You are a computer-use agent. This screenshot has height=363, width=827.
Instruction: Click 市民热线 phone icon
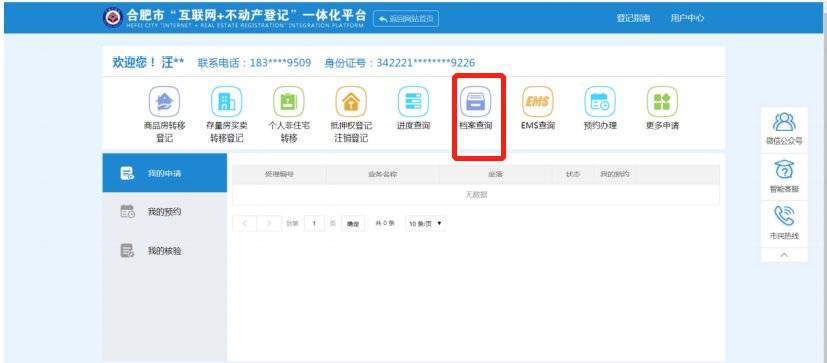[784, 216]
